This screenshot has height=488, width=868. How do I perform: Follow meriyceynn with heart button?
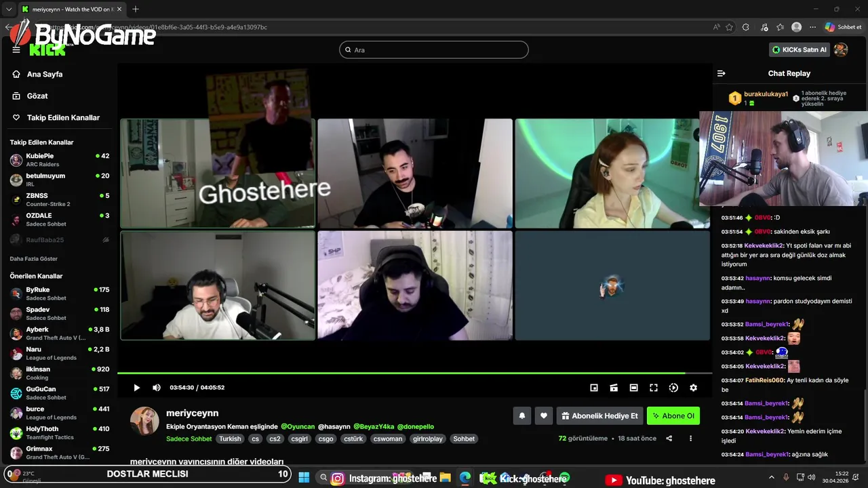(x=543, y=416)
